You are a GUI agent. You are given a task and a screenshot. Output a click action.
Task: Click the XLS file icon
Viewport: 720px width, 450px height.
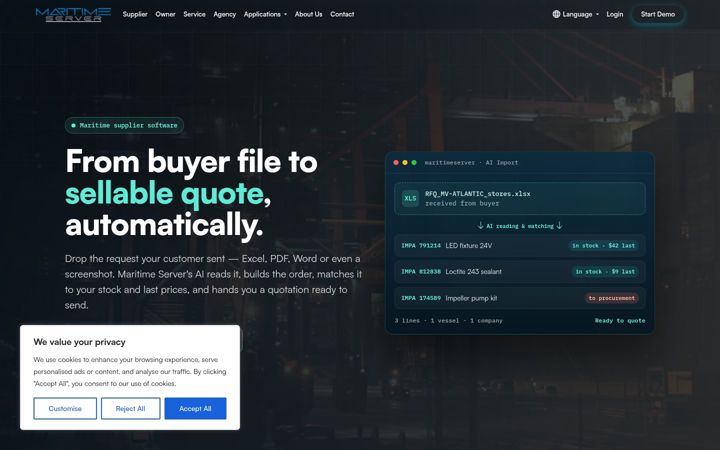pos(410,198)
